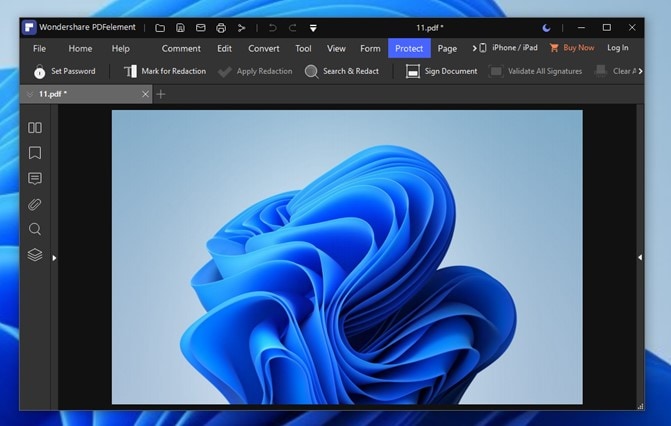Expand the left sidebar with the arrow
Image resolution: width=671 pixels, height=426 pixels.
(x=54, y=258)
